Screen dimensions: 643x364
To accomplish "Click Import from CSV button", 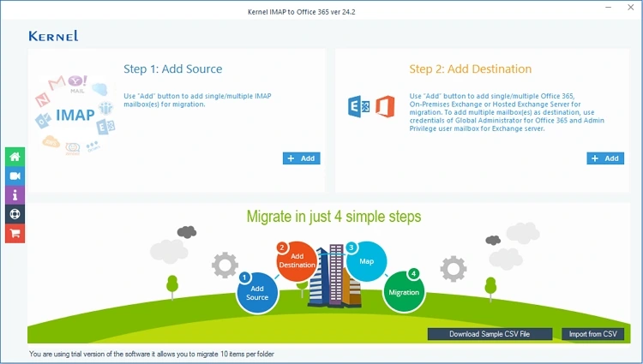I will coord(592,334).
